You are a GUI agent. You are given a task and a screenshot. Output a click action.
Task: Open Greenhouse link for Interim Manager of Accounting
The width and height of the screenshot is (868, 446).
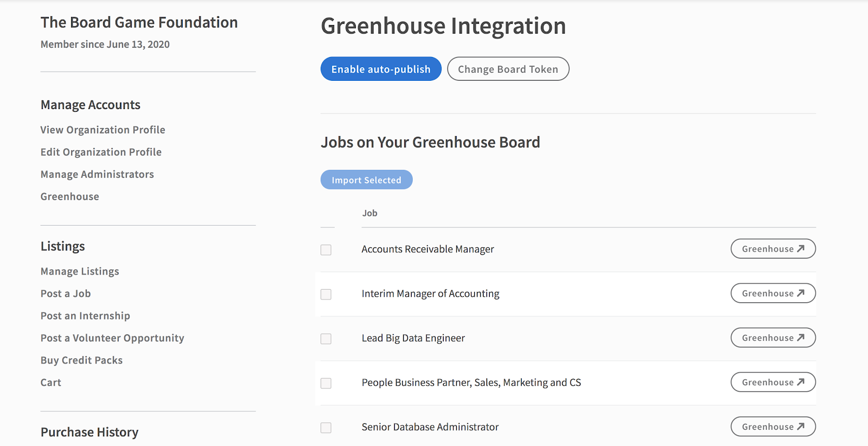click(773, 293)
